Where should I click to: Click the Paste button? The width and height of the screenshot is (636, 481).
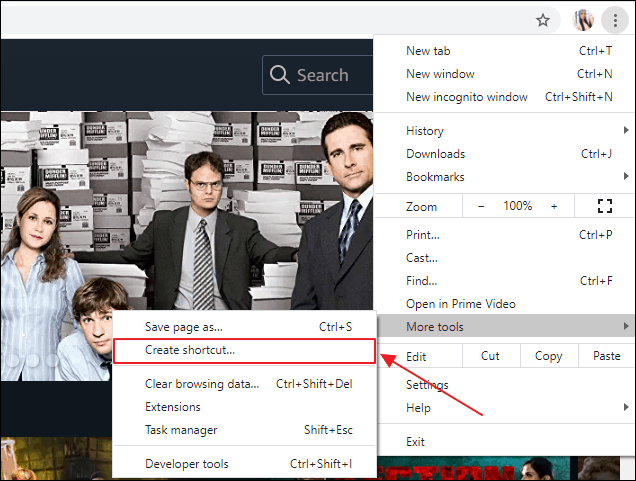coord(607,356)
